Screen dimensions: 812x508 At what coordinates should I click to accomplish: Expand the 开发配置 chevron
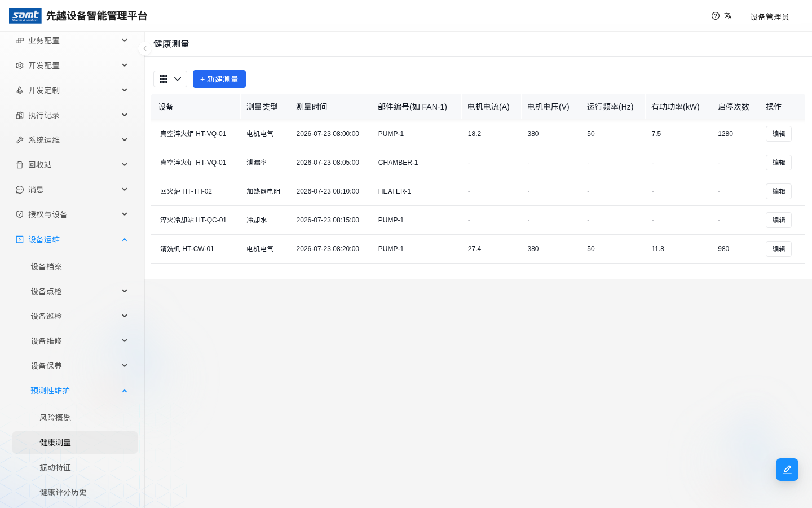click(x=125, y=65)
